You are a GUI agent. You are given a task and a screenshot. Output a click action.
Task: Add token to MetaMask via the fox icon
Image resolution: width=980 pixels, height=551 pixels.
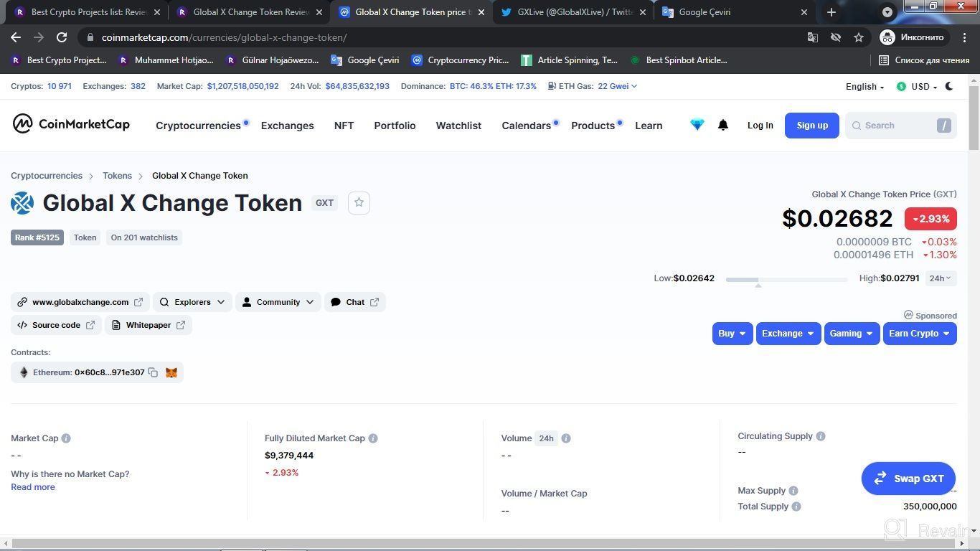coord(171,372)
